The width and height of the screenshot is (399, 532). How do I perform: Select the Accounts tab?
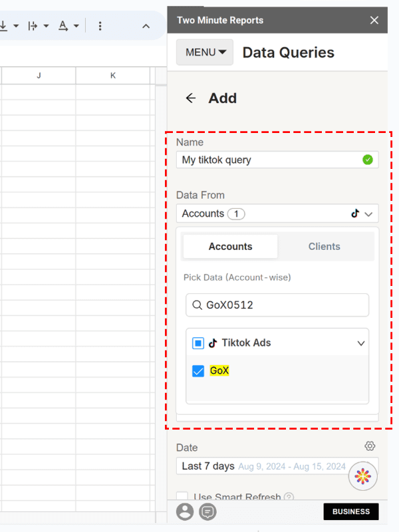pyautogui.click(x=230, y=246)
